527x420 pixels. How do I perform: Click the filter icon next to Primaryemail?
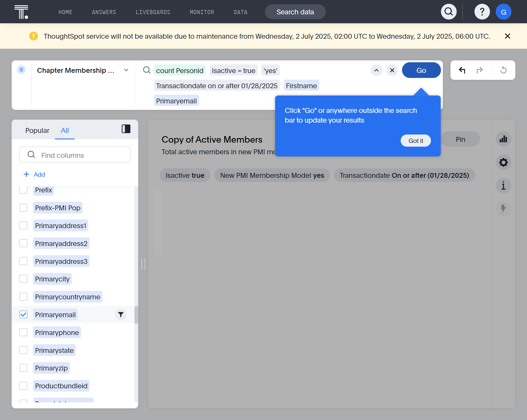121,314
